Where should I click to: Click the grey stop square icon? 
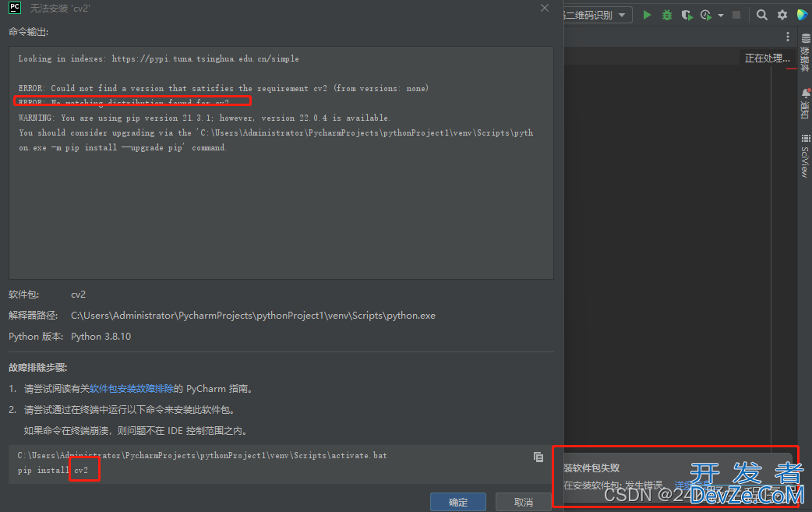pyautogui.click(x=736, y=15)
